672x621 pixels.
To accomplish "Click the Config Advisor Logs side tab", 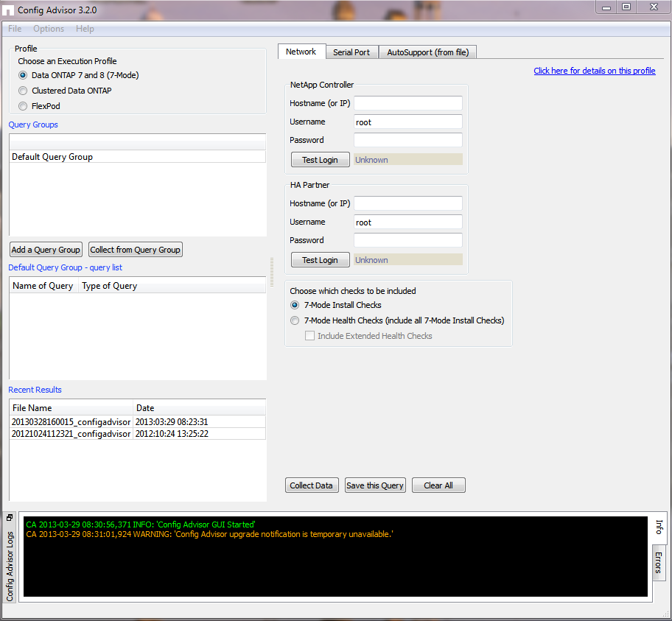I will click(x=10, y=565).
